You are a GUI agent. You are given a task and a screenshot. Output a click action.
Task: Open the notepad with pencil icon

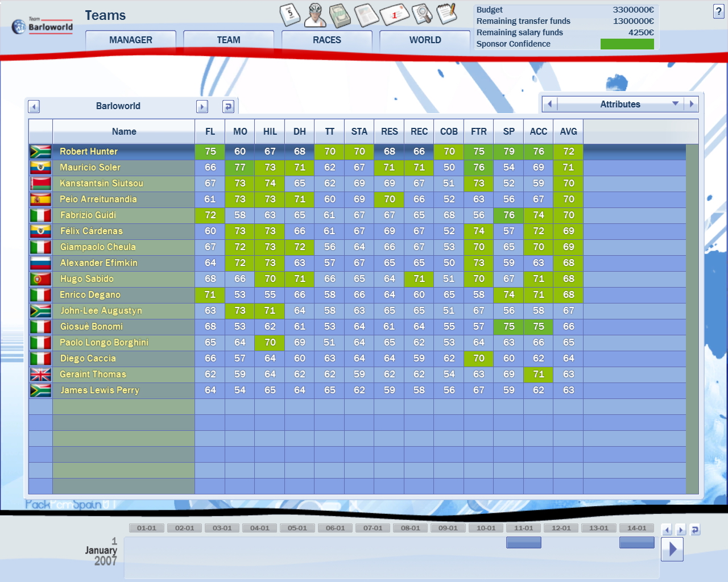447,14
